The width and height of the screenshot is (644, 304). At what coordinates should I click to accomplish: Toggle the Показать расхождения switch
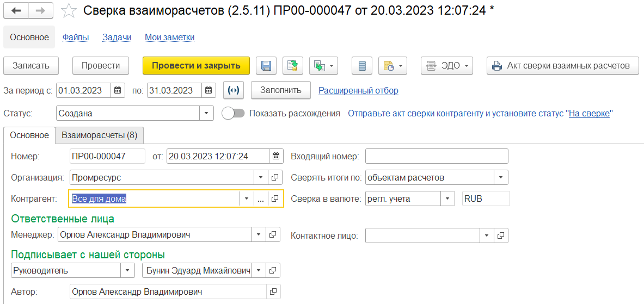[233, 114]
